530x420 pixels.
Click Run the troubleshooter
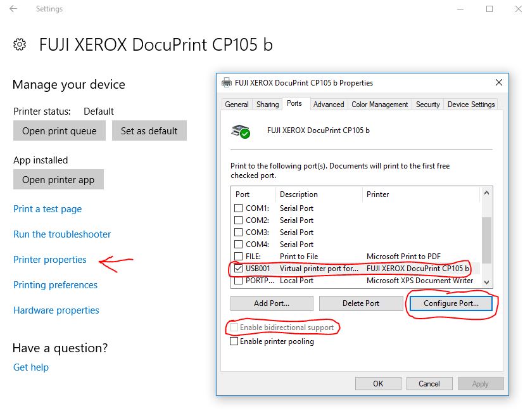click(x=61, y=234)
